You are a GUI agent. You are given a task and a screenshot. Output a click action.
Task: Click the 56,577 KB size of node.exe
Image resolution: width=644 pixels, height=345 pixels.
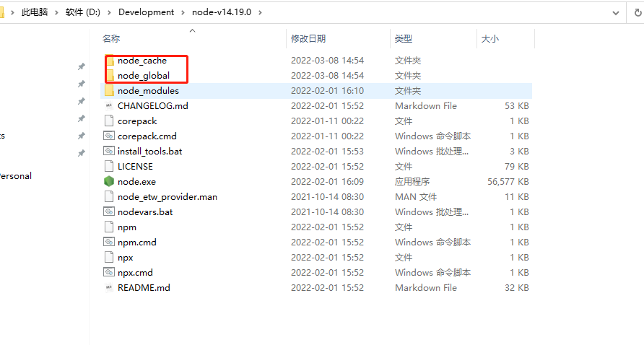pyautogui.click(x=508, y=182)
